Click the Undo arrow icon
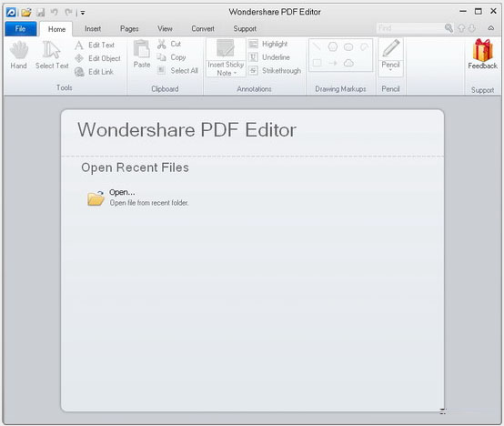 55,13
